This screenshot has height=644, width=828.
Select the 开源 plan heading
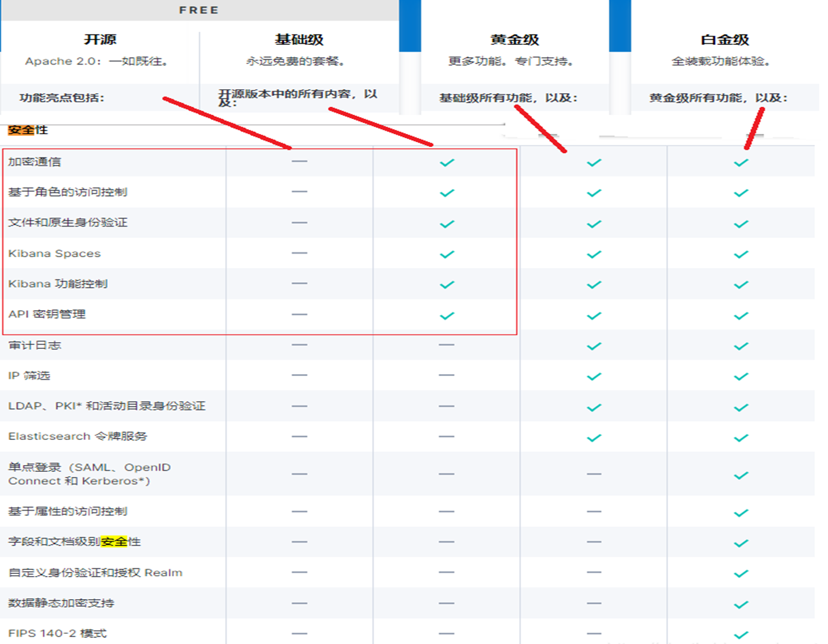pyautogui.click(x=100, y=40)
